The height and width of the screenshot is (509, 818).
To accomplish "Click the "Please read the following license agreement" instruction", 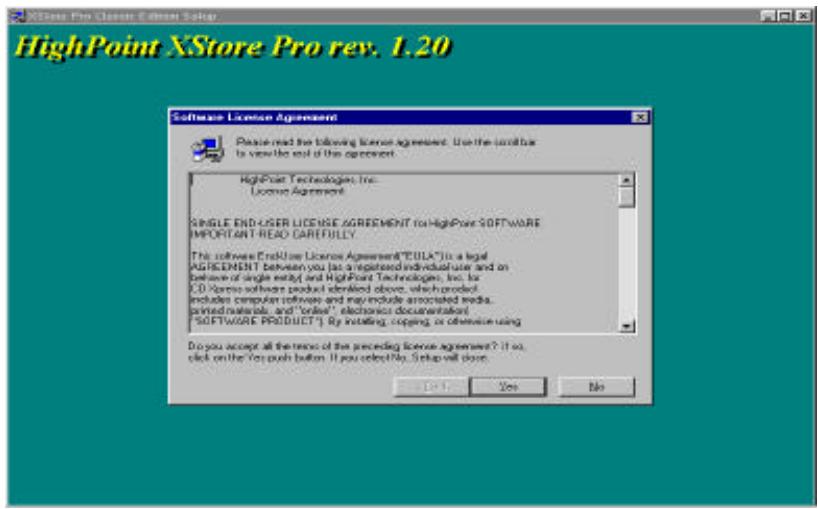I will click(x=386, y=148).
